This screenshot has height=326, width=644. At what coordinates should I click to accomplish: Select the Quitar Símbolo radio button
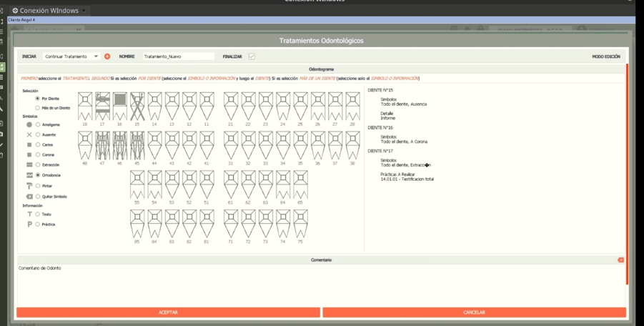click(38, 197)
